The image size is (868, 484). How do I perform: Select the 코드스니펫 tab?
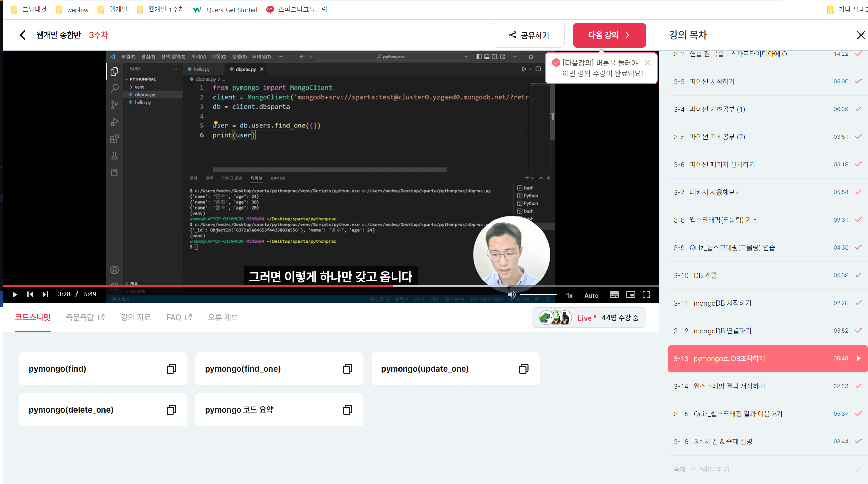pos(33,318)
